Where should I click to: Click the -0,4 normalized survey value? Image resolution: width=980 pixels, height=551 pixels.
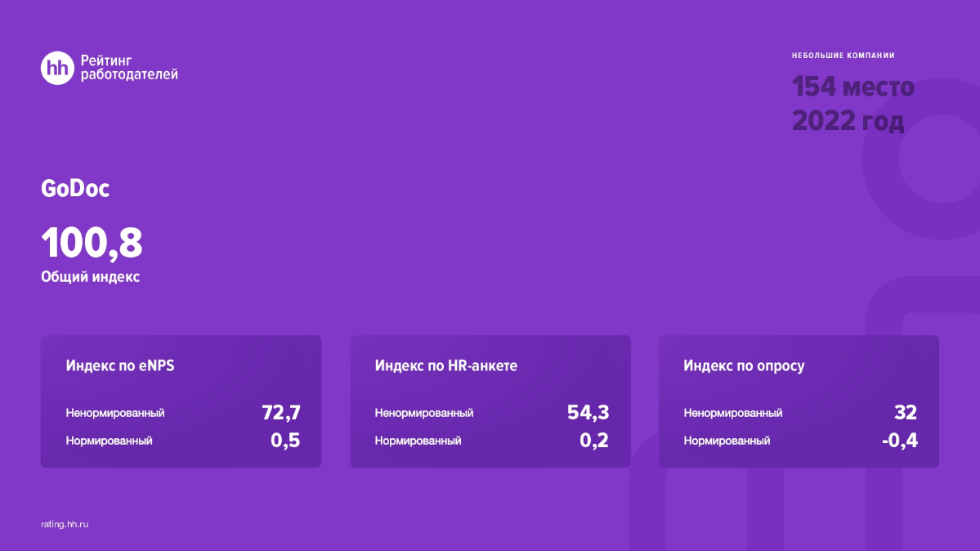click(x=900, y=441)
